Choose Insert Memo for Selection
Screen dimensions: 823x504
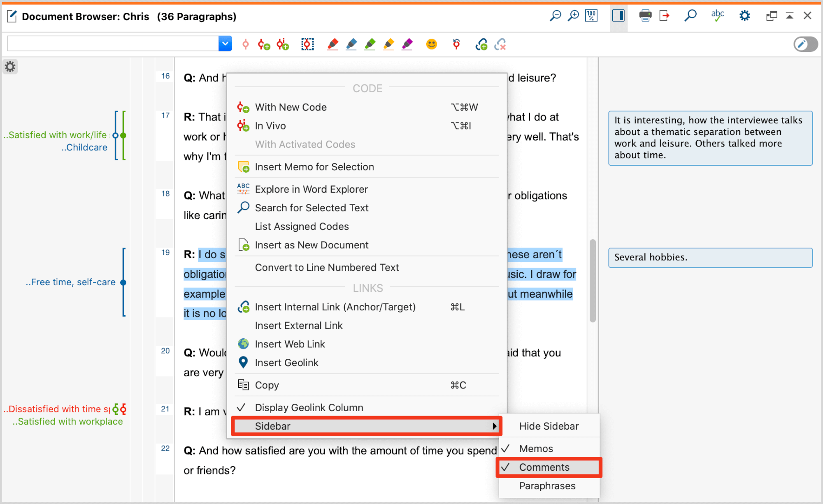pyautogui.click(x=314, y=167)
